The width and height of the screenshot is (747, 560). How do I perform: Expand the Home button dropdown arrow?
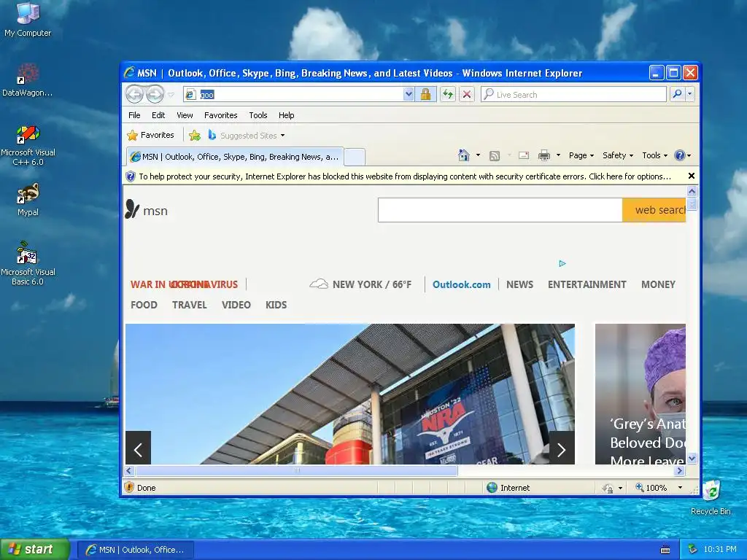click(x=478, y=155)
